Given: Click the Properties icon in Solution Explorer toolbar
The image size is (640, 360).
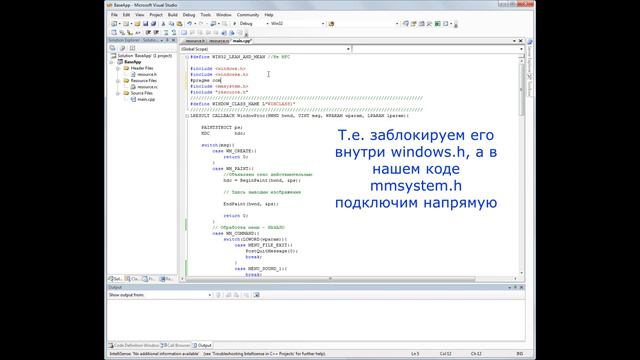Looking at the screenshot, I should point(113,48).
